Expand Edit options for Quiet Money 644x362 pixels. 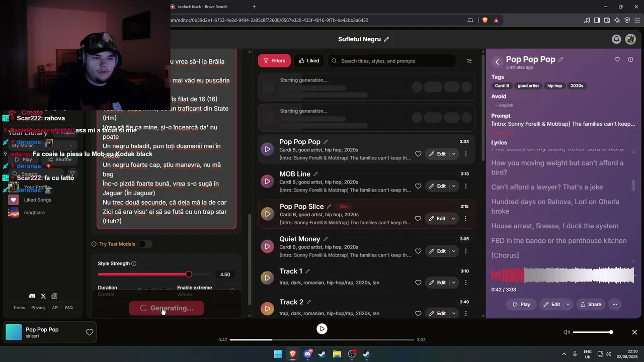coord(454,251)
